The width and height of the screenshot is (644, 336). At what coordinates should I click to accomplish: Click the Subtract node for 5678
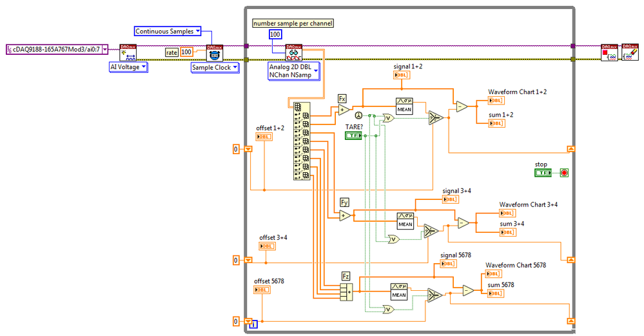[468, 290]
